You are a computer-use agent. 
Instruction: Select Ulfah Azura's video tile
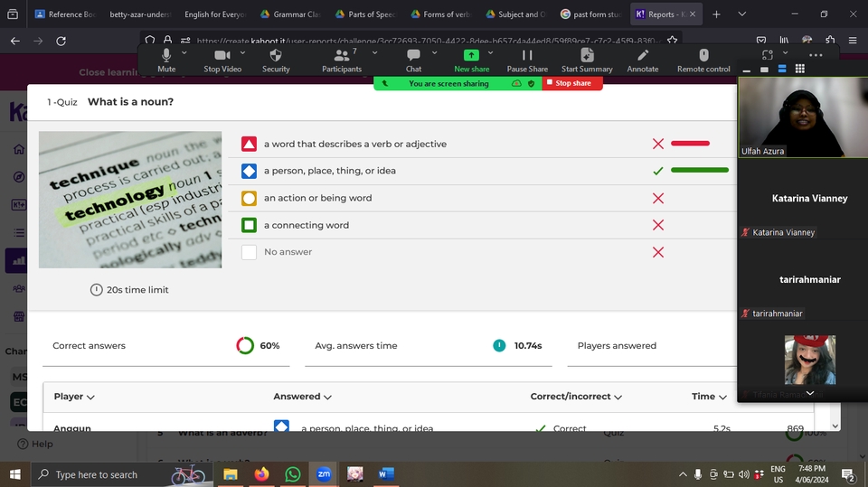(x=803, y=117)
